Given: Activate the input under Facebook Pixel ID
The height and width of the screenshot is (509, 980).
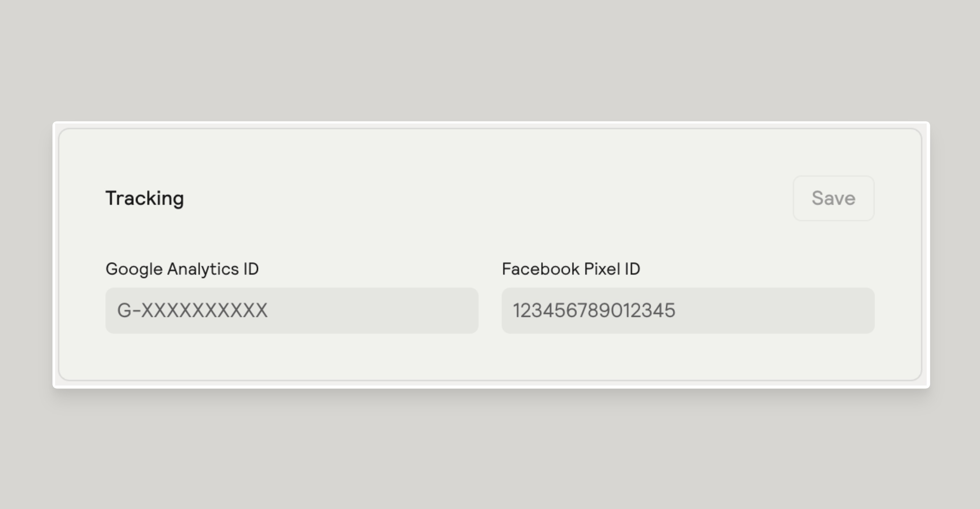Looking at the screenshot, I should pyautogui.click(x=688, y=311).
